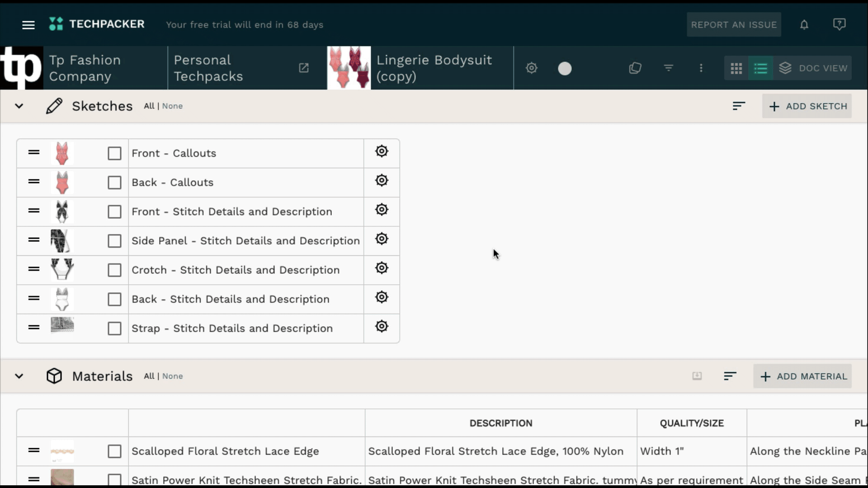Open the three-dot more options menu
This screenshot has height=488, width=868.
(701, 68)
